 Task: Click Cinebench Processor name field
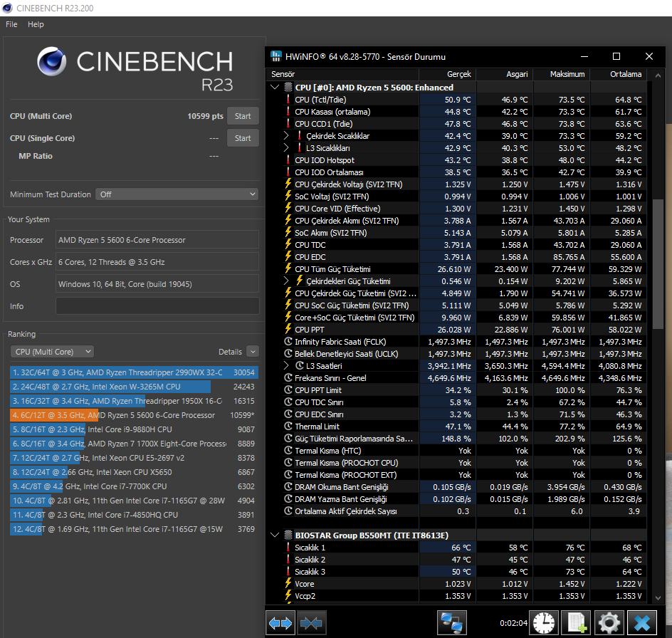tap(157, 240)
